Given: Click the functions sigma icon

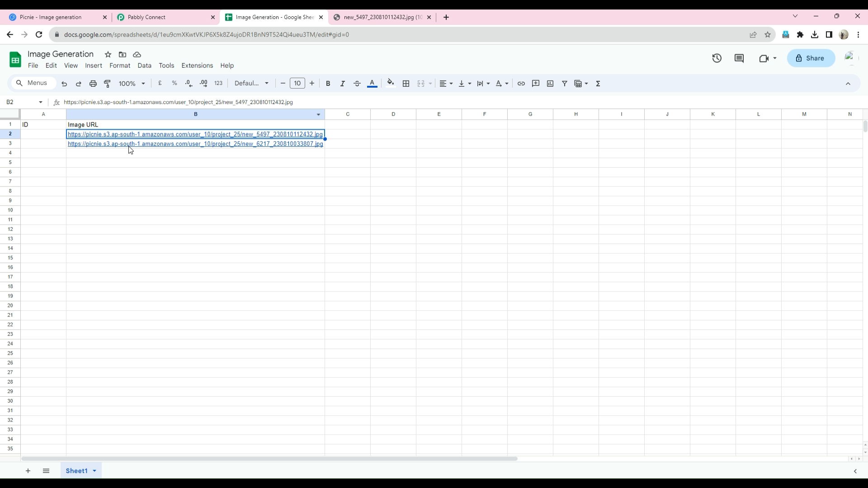Looking at the screenshot, I should coord(598,84).
